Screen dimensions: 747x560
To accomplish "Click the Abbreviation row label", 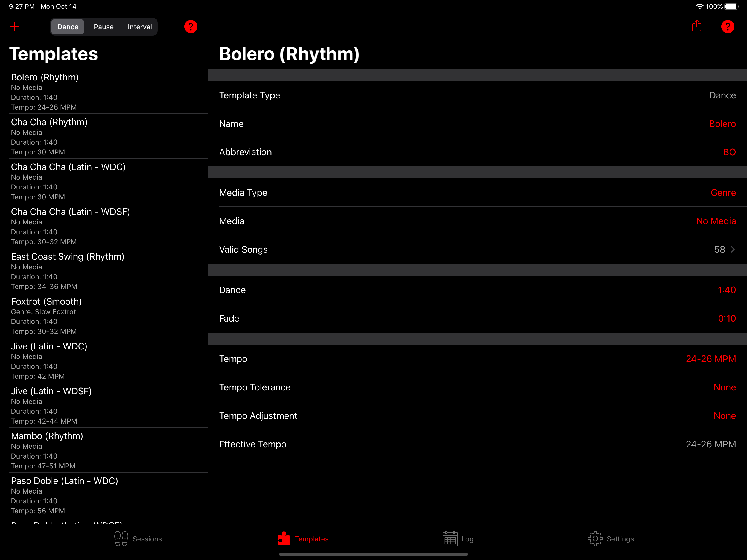I will coord(245,152).
